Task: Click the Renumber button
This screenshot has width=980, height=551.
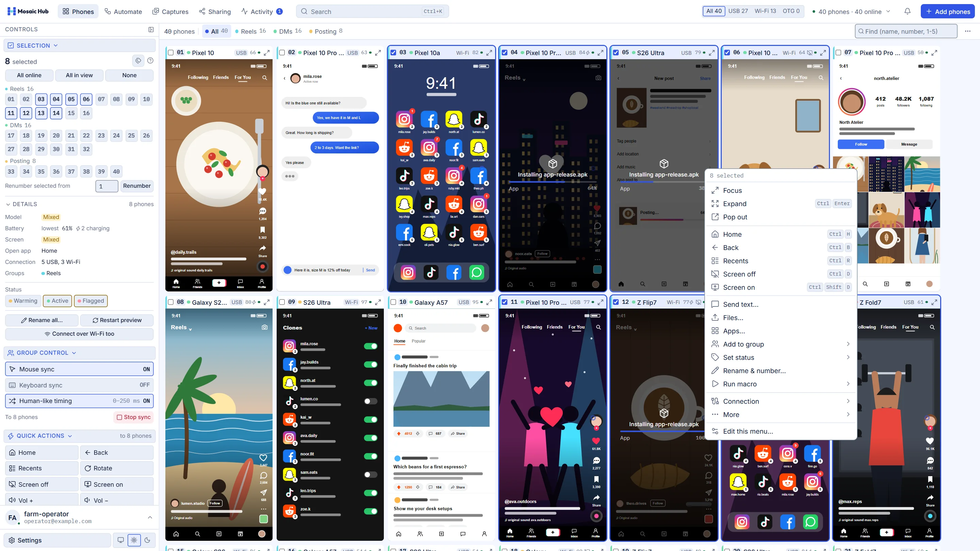Action: (136, 186)
